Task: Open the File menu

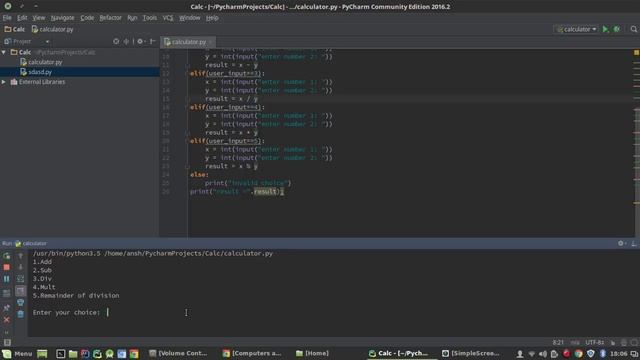Action: coord(7,18)
